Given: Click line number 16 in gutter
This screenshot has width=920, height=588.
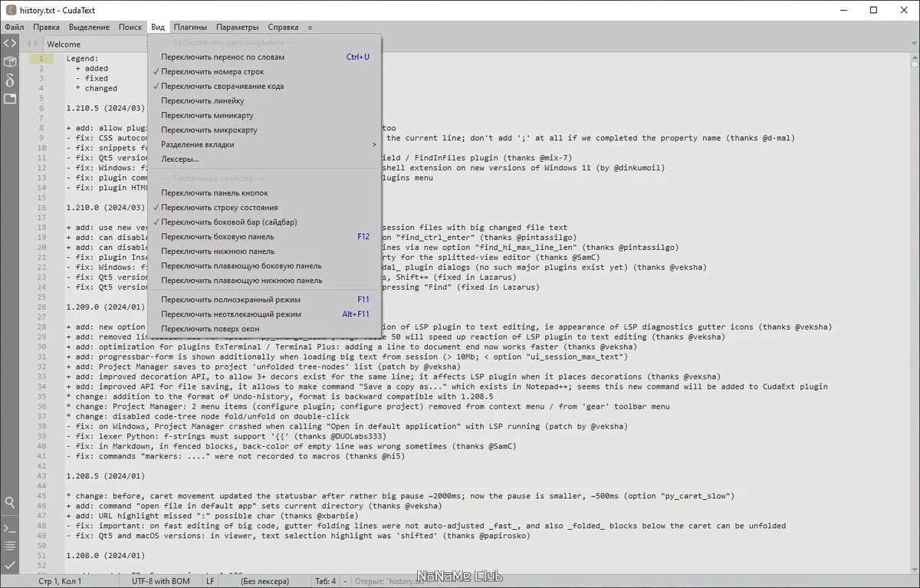Looking at the screenshot, I should [41, 208].
